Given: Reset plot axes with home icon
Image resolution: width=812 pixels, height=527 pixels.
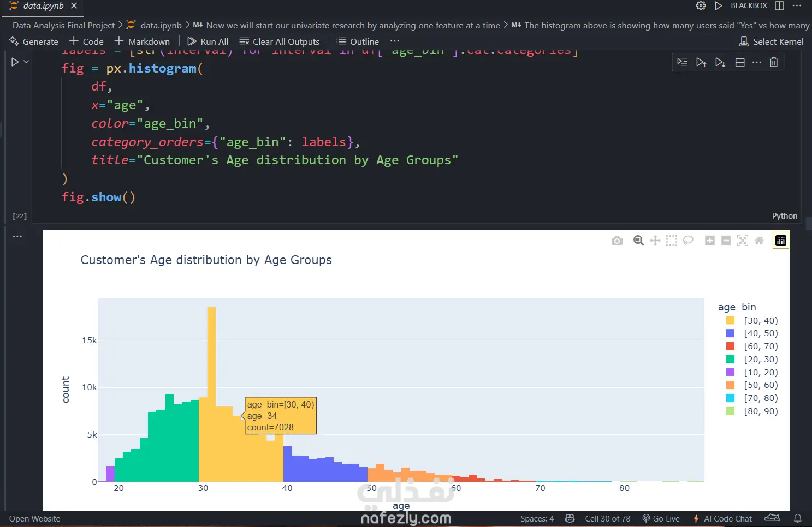Looking at the screenshot, I should coord(759,241).
